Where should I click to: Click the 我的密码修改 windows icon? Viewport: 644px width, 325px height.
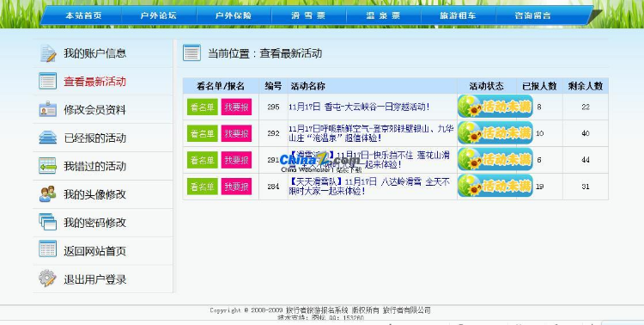[x=47, y=222]
